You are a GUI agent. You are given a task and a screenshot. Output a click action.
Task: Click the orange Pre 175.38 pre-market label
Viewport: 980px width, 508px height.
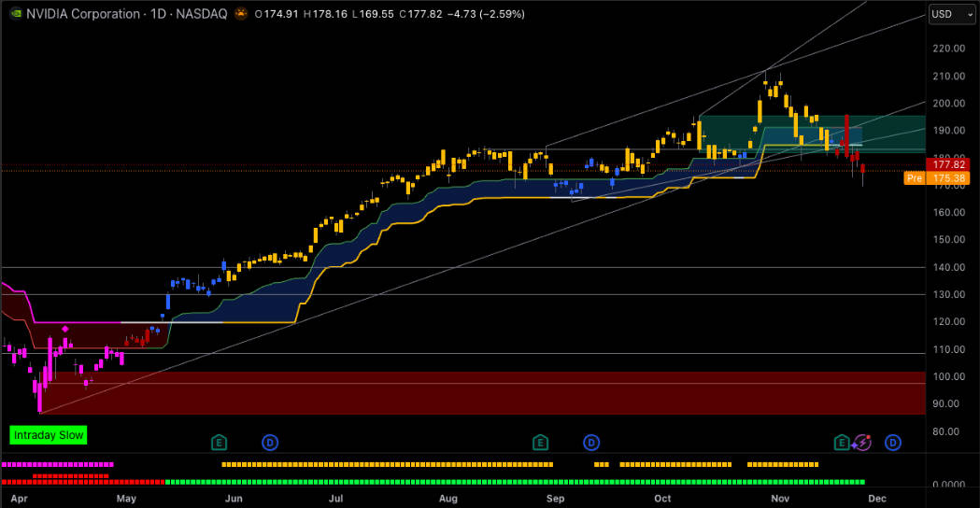pos(940,177)
